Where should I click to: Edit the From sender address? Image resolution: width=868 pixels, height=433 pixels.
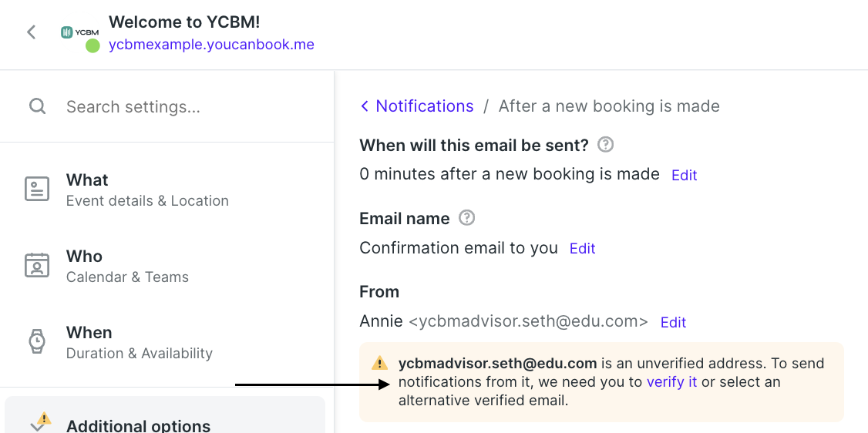673,322
